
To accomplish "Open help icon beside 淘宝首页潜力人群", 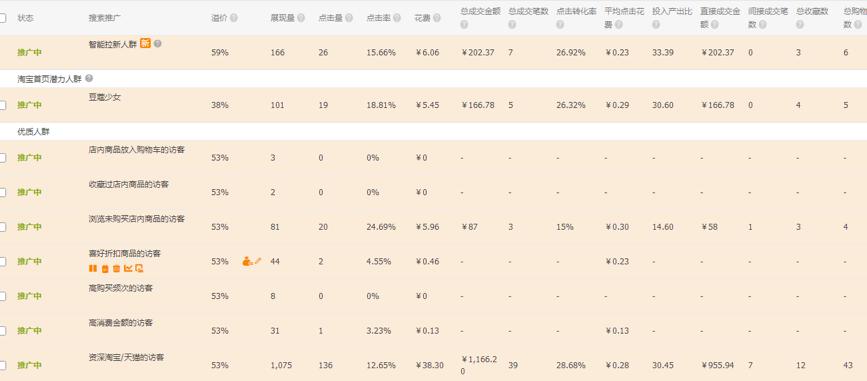I will coord(89,79).
